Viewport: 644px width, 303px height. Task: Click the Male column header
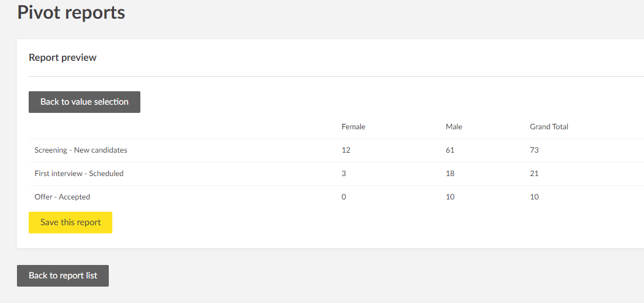click(454, 126)
